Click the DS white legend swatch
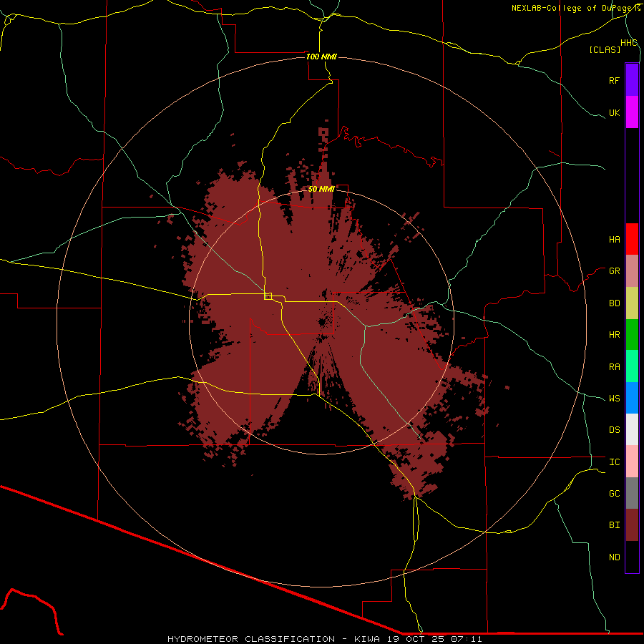Screen dimensions: 644x644 (x=632, y=429)
